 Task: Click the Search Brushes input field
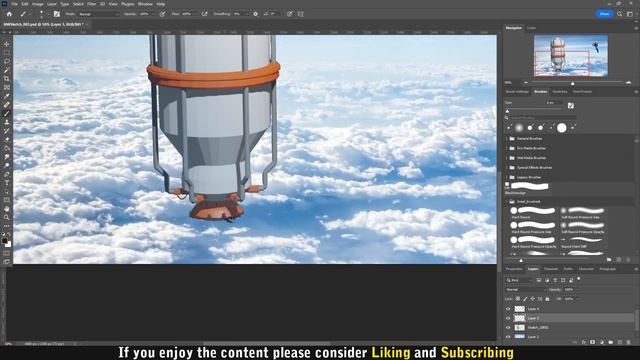tap(543, 118)
